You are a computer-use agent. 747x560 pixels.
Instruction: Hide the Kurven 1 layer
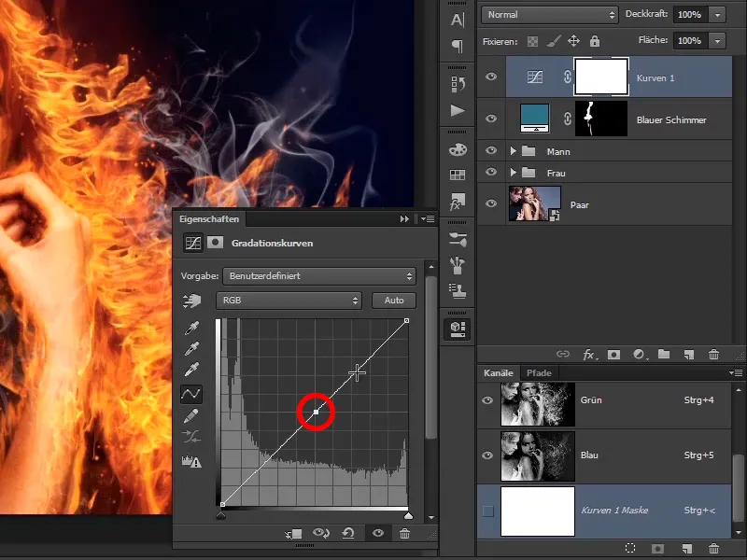coord(491,77)
